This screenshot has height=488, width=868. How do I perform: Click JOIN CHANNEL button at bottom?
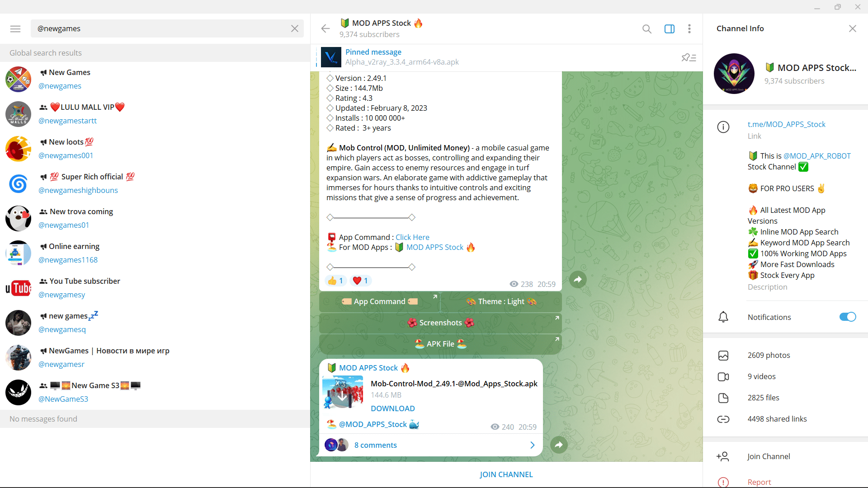click(506, 474)
